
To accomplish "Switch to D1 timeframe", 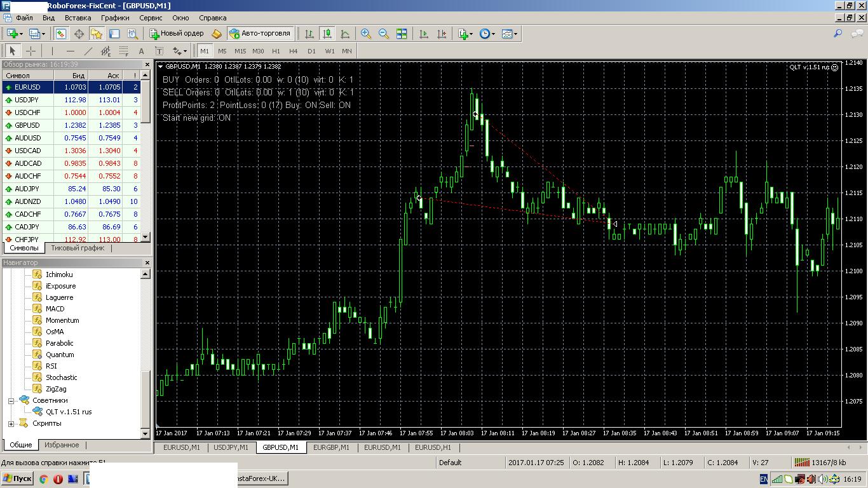I will pos(311,51).
